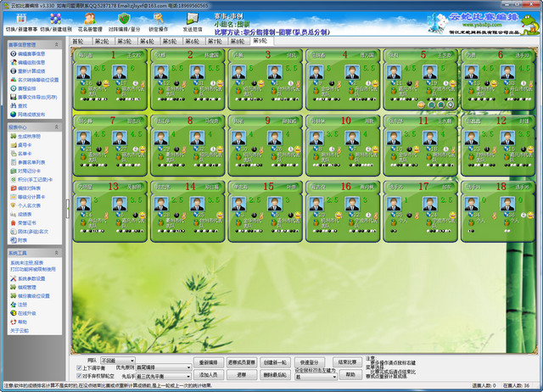
Task: Open the 先后手 dropdown
Action: click(x=164, y=376)
